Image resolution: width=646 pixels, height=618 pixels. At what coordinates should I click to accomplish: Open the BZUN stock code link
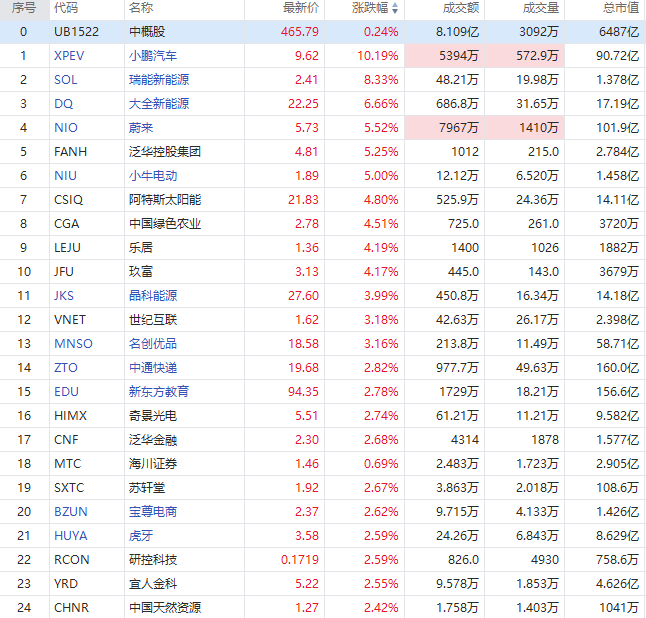70,512
